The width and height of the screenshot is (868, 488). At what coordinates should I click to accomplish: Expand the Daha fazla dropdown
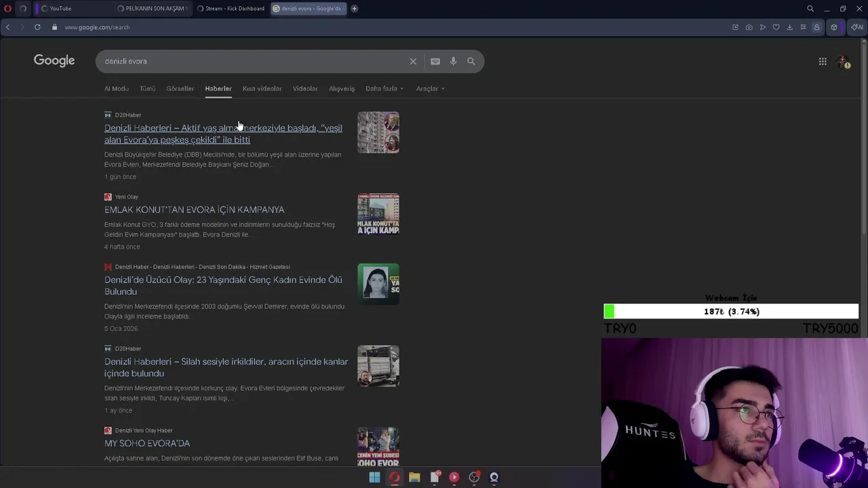click(x=384, y=89)
